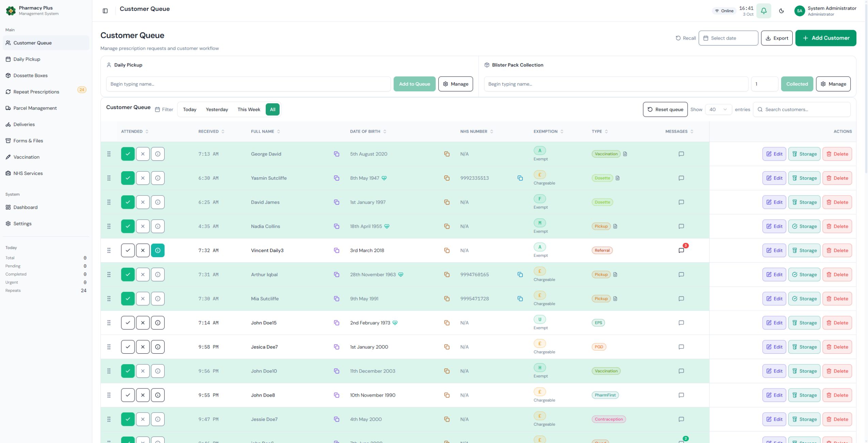
Task: Mark Jesica Dee7 as not attended
Action: [143, 347]
